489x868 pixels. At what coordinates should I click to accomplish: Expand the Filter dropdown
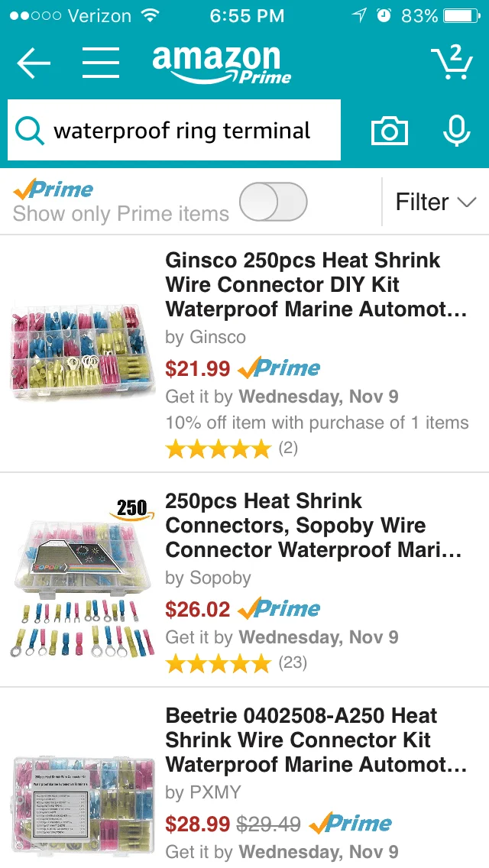435,202
